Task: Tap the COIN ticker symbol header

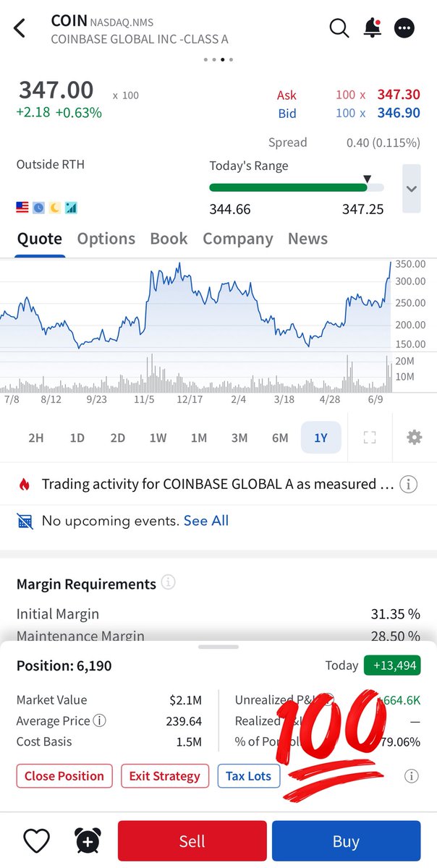Action: (x=69, y=21)
